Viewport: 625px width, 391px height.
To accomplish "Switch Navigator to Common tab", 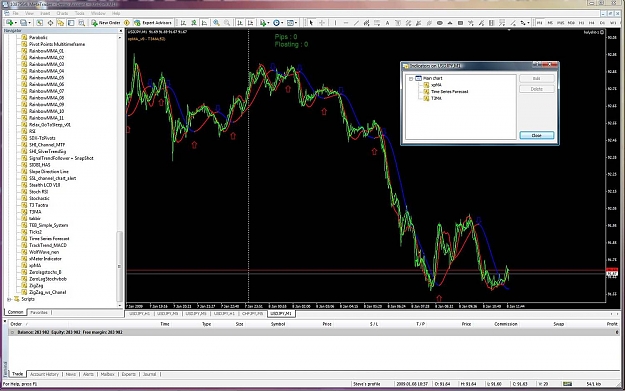I will tap(16, 312).
